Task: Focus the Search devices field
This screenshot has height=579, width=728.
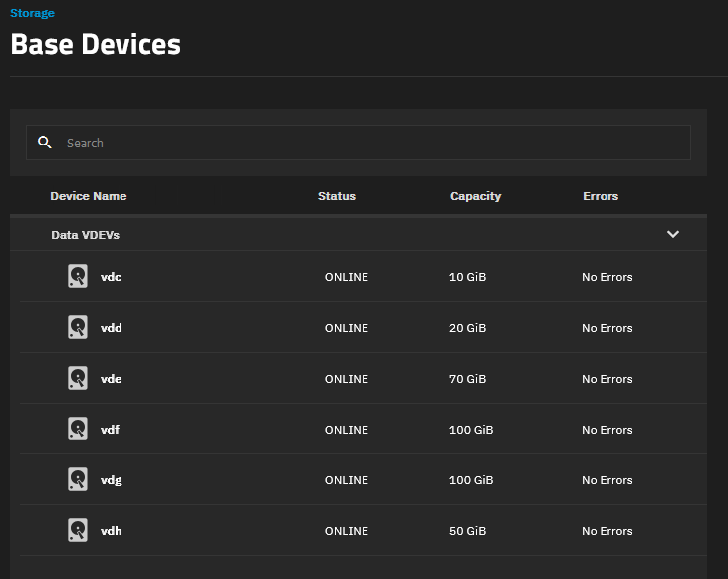Action: [359, 143]
